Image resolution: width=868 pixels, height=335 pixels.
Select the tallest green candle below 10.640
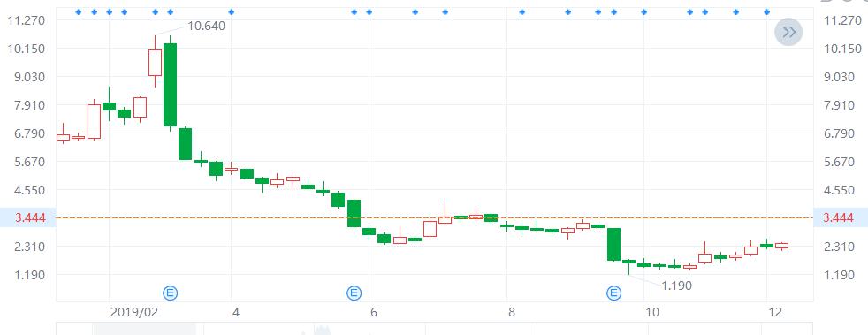point(170,84)
